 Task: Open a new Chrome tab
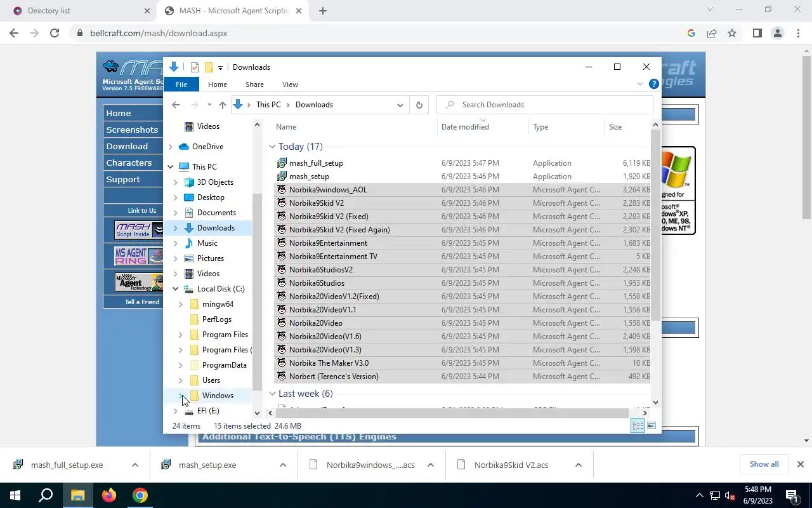click(x=323, y=11)
